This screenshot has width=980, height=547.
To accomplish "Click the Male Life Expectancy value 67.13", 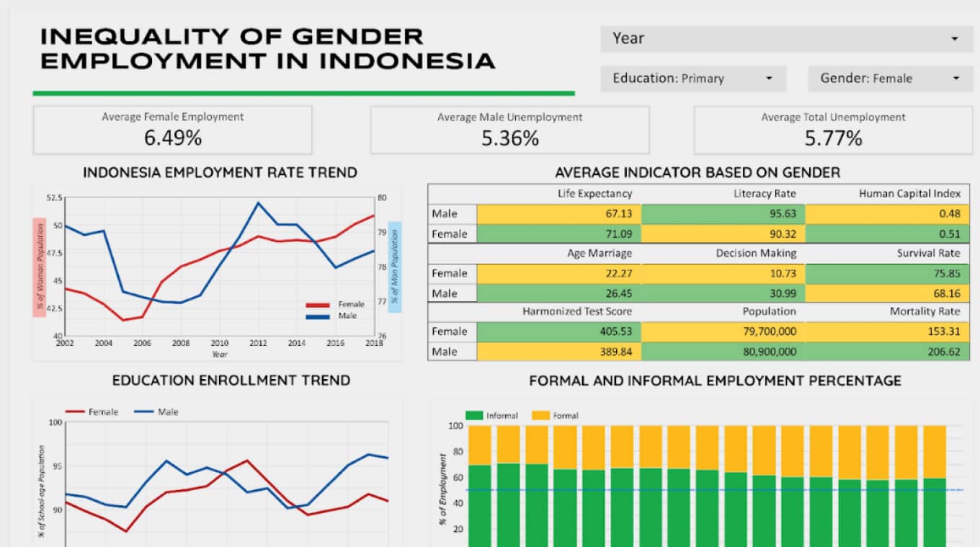I will 558,214.
